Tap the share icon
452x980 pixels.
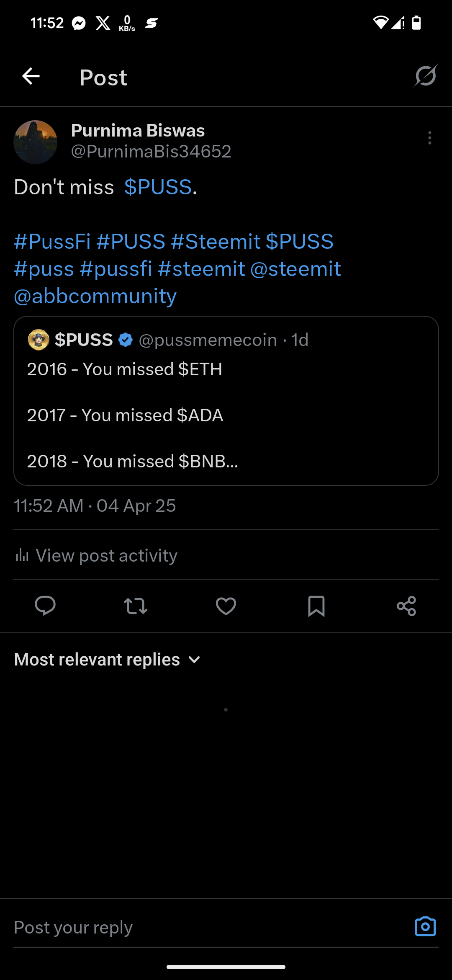pyautogui.click(x=406, y=606)
